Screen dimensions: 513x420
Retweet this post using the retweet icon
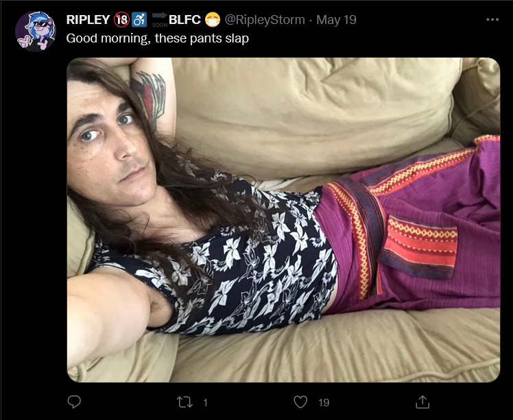184,402
